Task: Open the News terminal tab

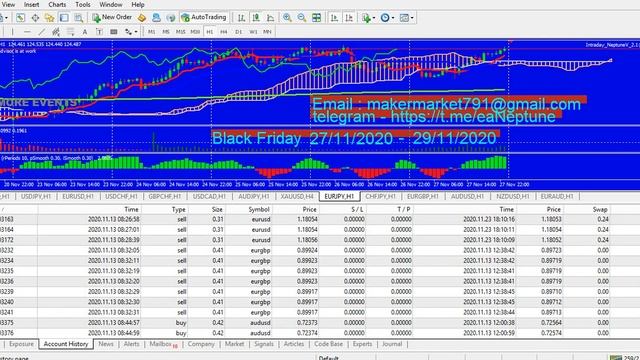Action: click(x=106, y=344)
